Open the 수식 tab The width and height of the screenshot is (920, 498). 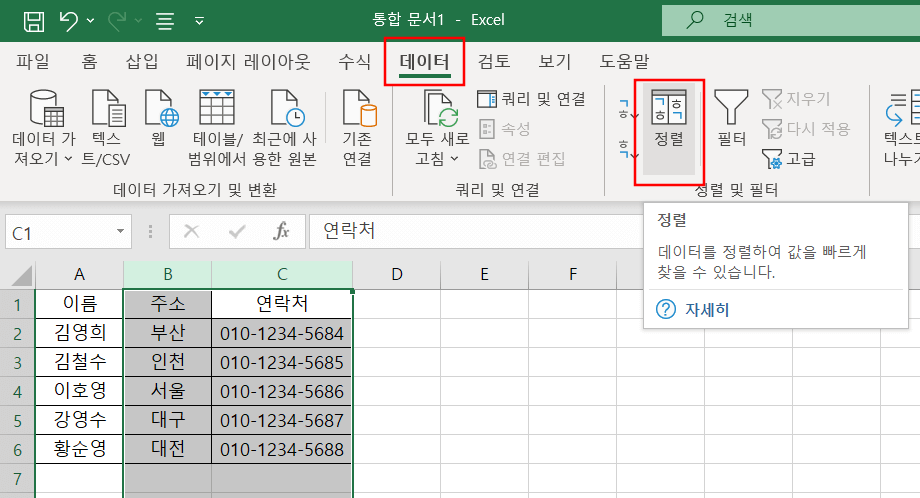[354, 61]
